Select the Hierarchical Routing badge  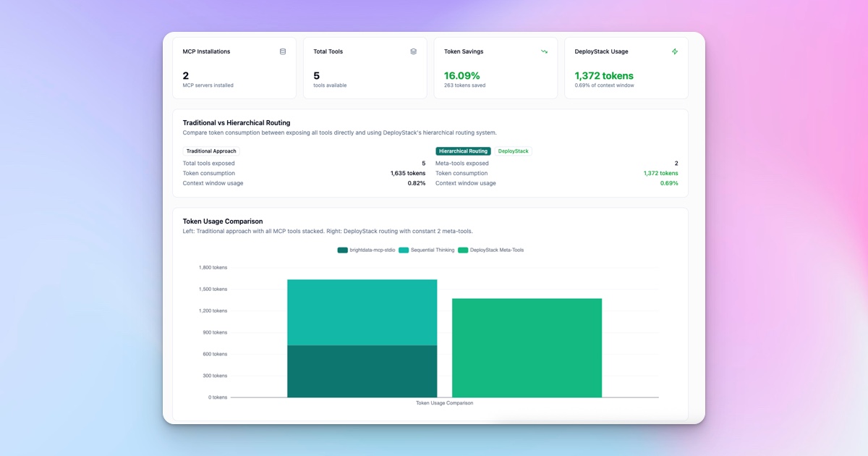(x=463, y=151)
